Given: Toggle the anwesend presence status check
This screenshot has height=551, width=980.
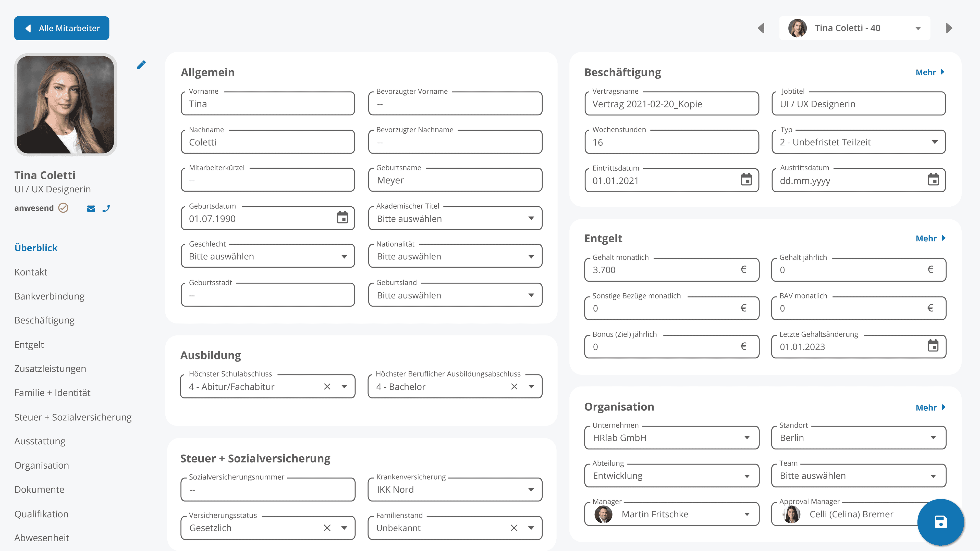Looking at the screenshot, I should pyautogui.click(x=64, y=208).
